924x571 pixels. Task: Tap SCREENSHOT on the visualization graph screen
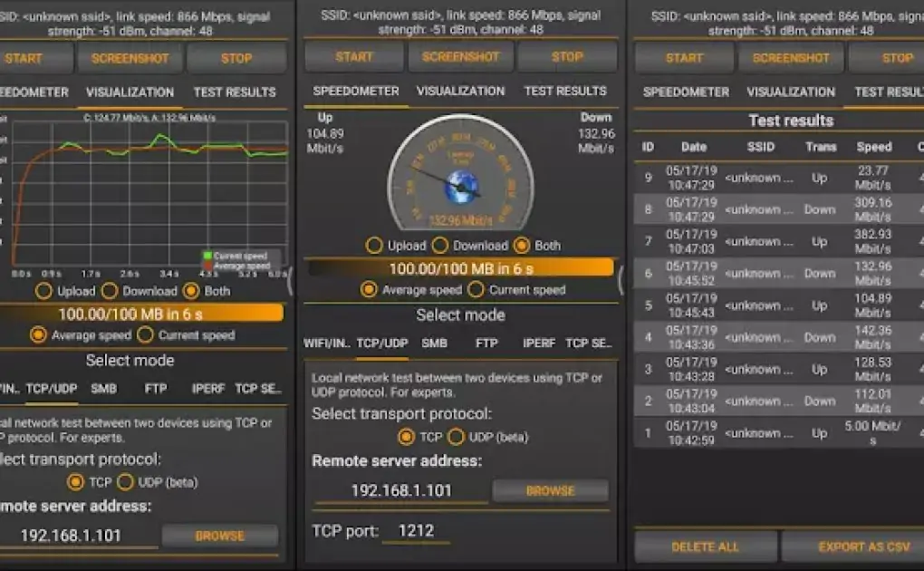point(130,58)
